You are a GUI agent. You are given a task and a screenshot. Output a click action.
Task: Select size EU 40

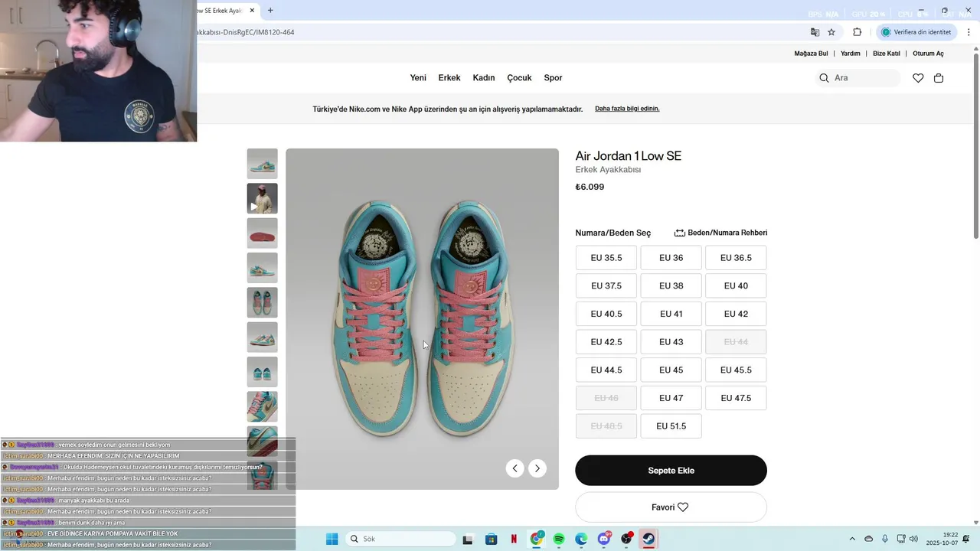tap(736, 285)
